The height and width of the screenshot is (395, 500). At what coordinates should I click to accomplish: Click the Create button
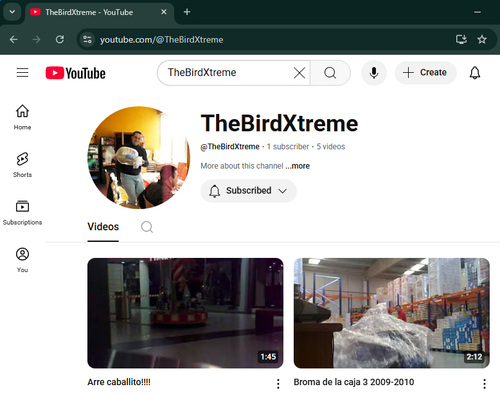(x=425, y=73)
